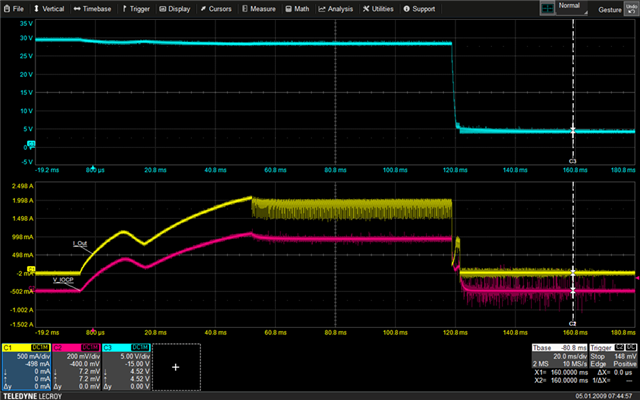The image size is (640, 400).
Task: Click the C3 cursor label on upper grid
Action: pos(572,161)
